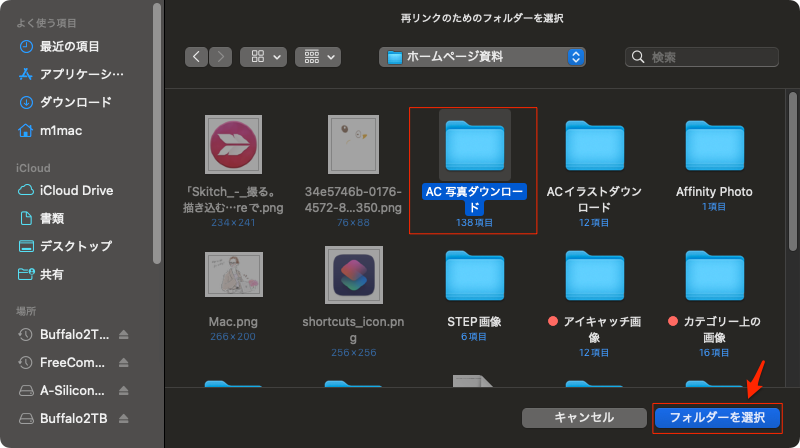Screen dimensions: 800x448
Task: Click the 検索 search field
Action: (x=702, y=57)
